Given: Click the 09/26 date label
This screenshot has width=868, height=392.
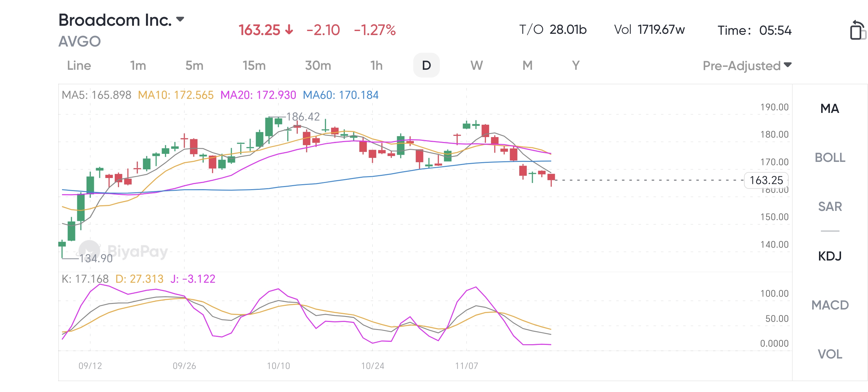Looking at the screenshot, I should coord(184,366).
